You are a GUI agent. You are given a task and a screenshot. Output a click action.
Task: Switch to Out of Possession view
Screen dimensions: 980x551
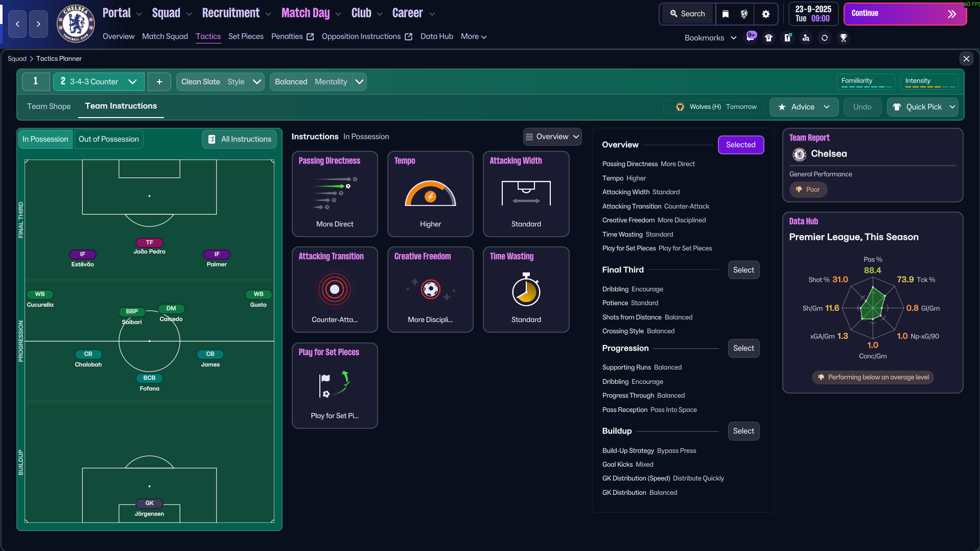pos(109,139)
